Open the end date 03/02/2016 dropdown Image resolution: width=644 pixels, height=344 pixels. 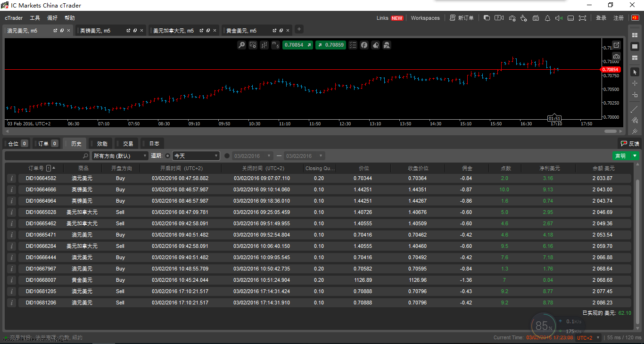(304, 156)
